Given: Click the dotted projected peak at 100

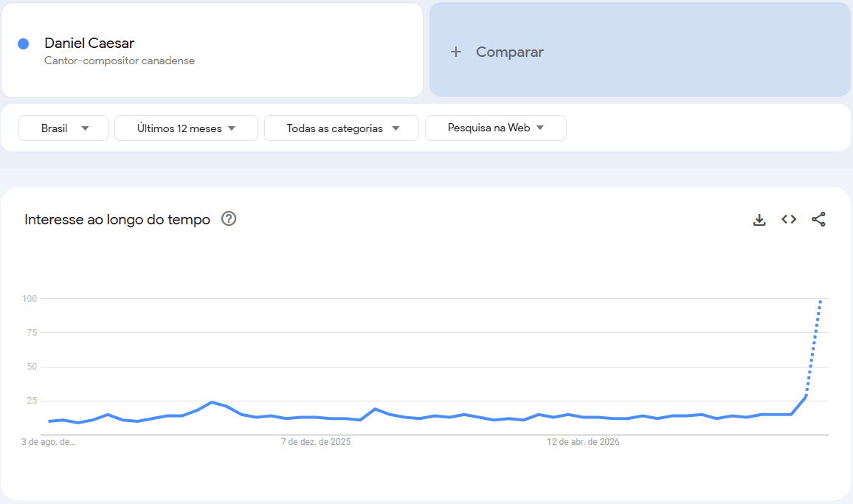Looking at the screenshot, I should pyautogui.click(x=821, y=301).
